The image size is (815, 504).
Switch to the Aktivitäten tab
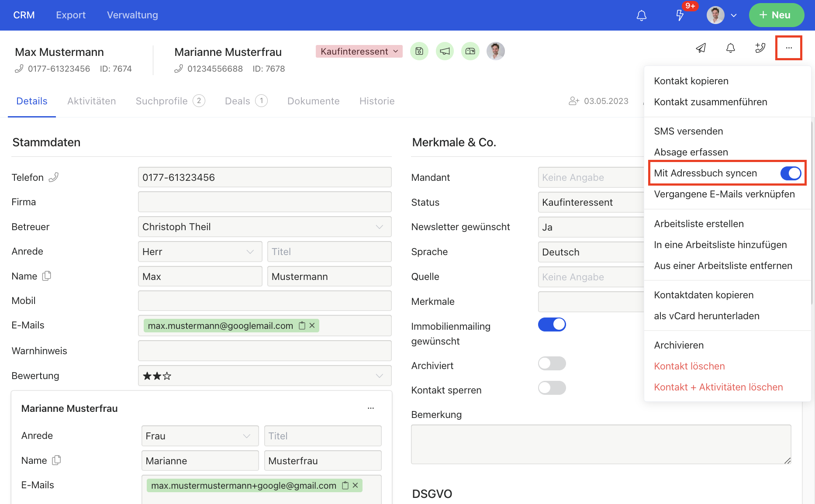(x=91, y=101)
